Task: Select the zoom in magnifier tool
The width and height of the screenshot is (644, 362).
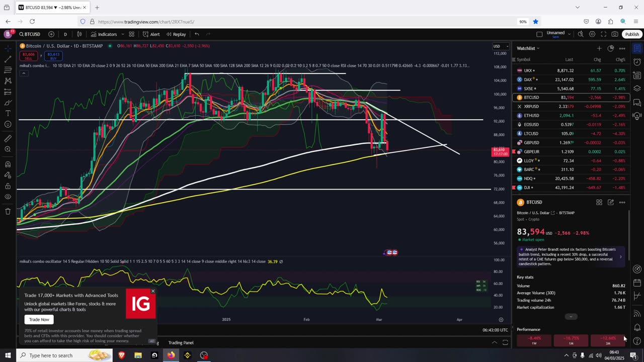Action: point(8,149)
